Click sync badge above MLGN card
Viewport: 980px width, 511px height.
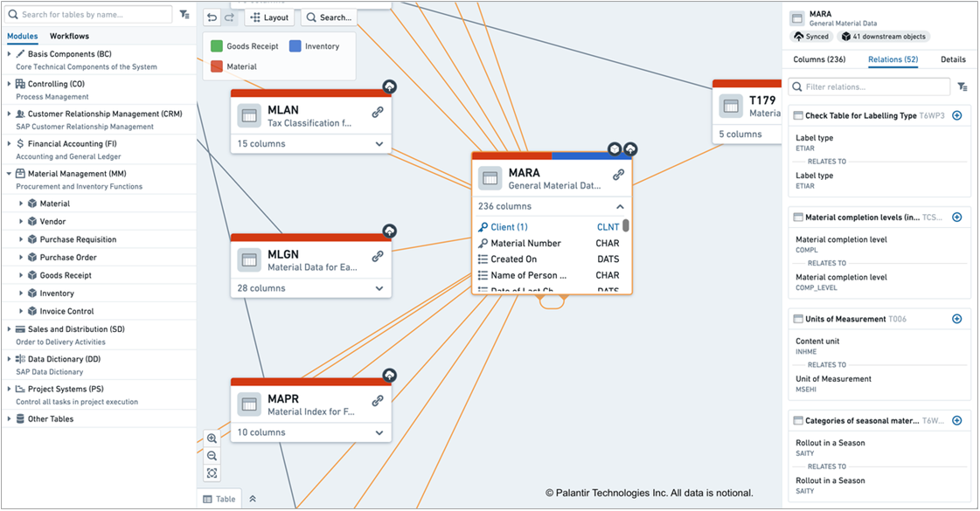(x=389, y=231)
